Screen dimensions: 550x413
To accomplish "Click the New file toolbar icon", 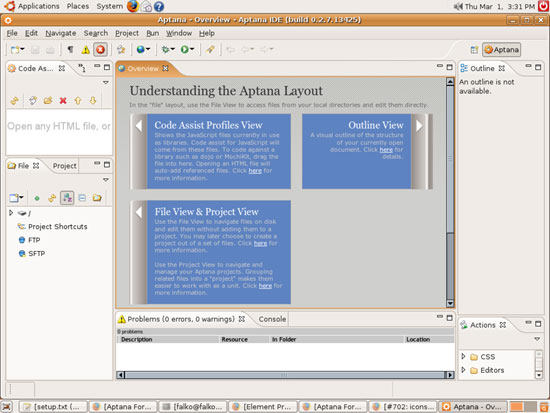I will [x=15, y=50].
